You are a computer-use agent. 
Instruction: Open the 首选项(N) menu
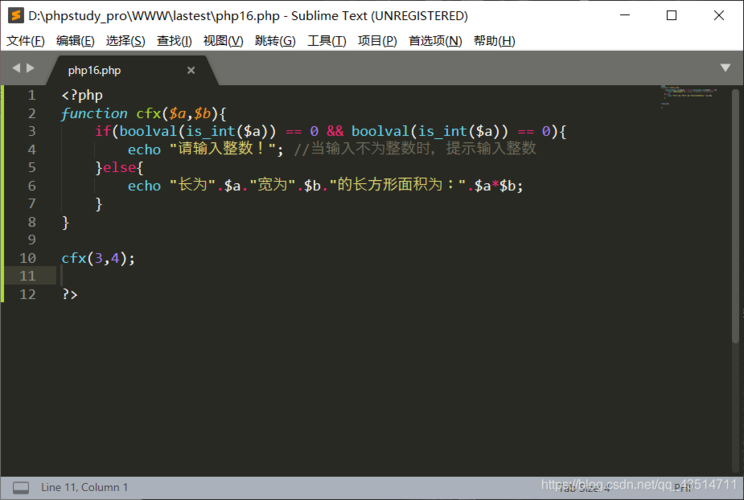point(435,41)
